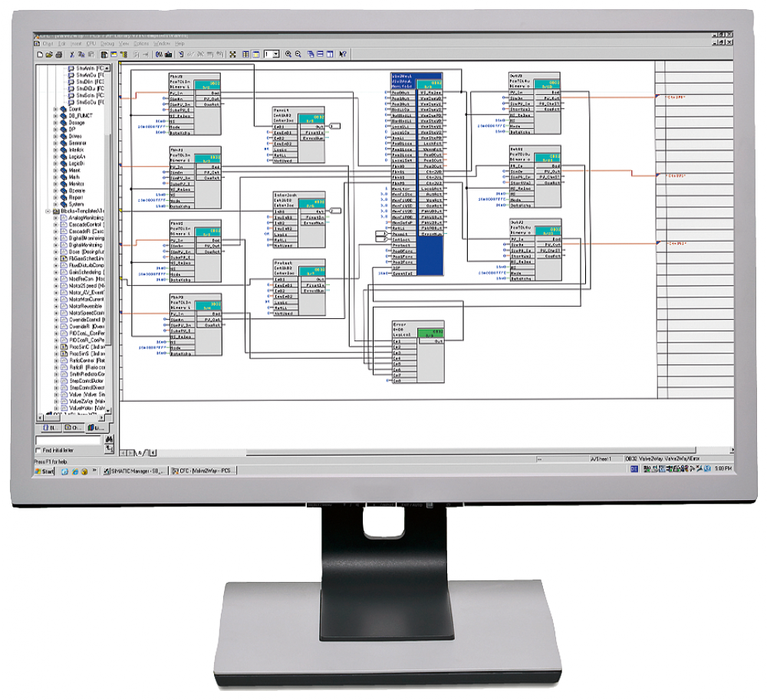Select the MotorReversible template row
The height and width of the screenshot is (700, 767).
(x=81, y=306)
